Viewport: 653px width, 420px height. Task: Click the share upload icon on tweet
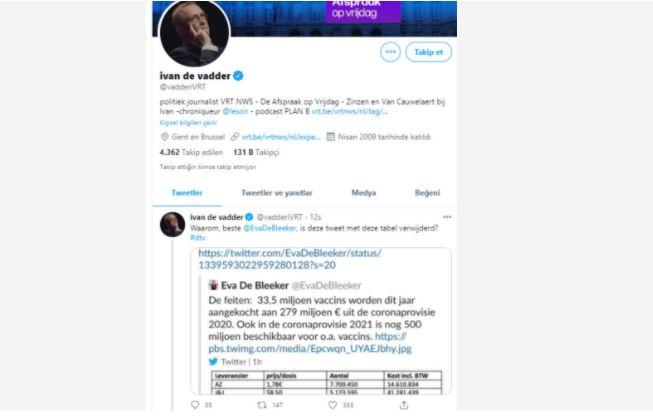[x=404, y=405]
